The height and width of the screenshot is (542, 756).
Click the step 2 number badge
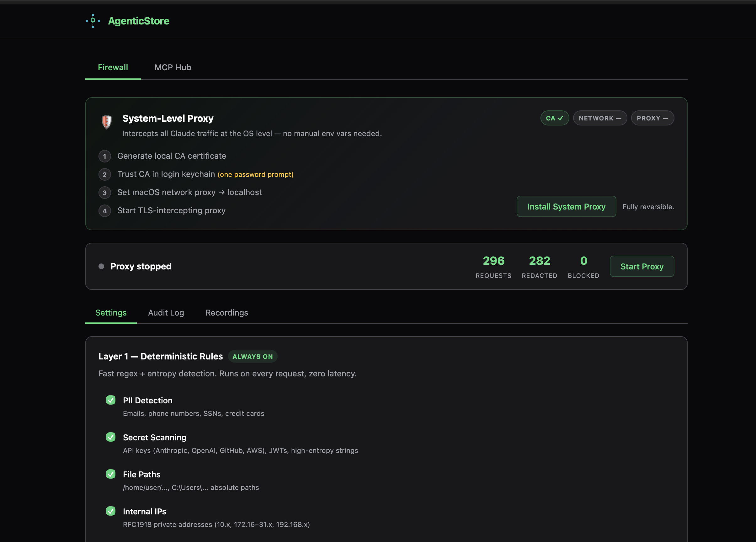click(105, 174)
